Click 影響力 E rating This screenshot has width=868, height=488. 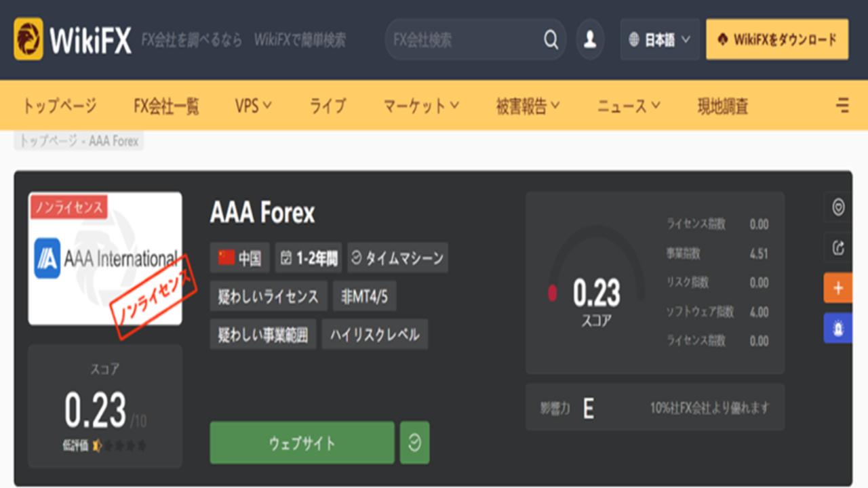(588, 408)
